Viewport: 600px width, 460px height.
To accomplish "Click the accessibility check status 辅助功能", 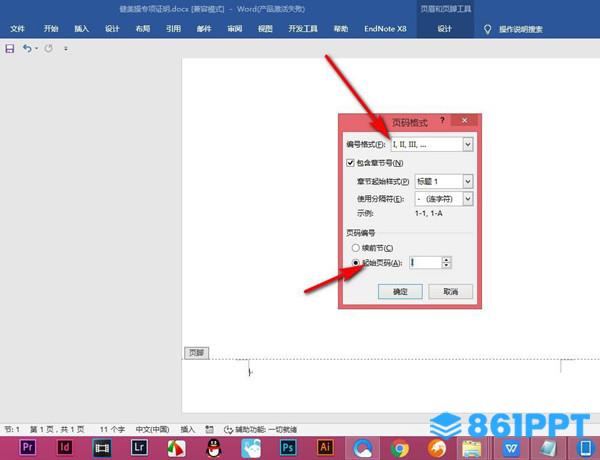I will click(x=260, y=429).
